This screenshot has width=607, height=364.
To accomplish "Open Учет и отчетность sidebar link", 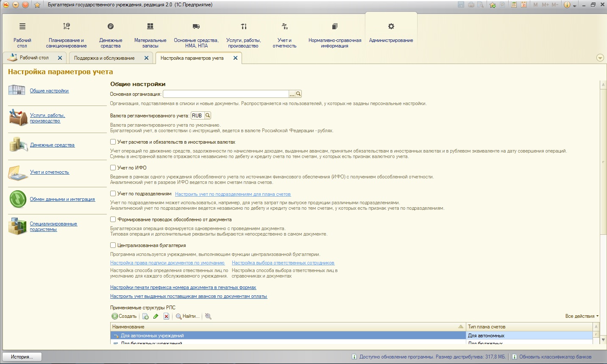I will (50, 172).
